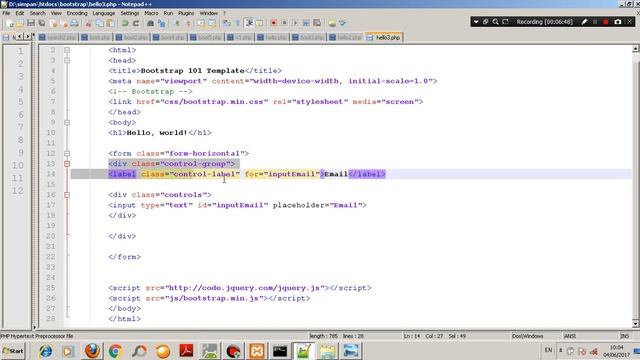640x360 pixels.
Task: Open the Encoding menu
Action: (x=77, y=13)
